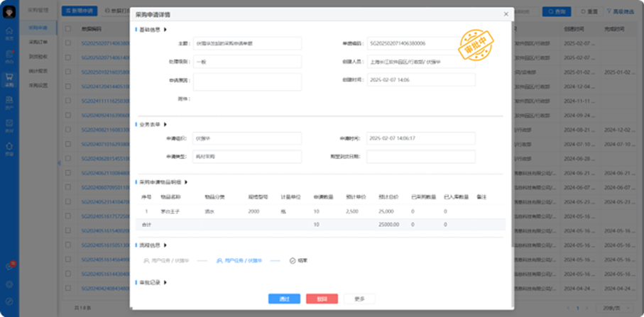Expand the 审批记录 section arrow
644x317 pixels.
tap(165, 282)
